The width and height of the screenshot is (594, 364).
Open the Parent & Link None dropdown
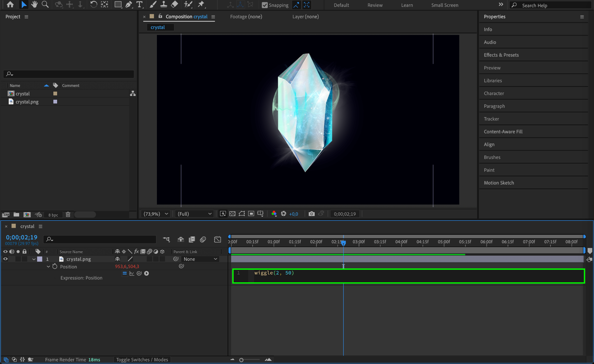(x=200, y=259)
